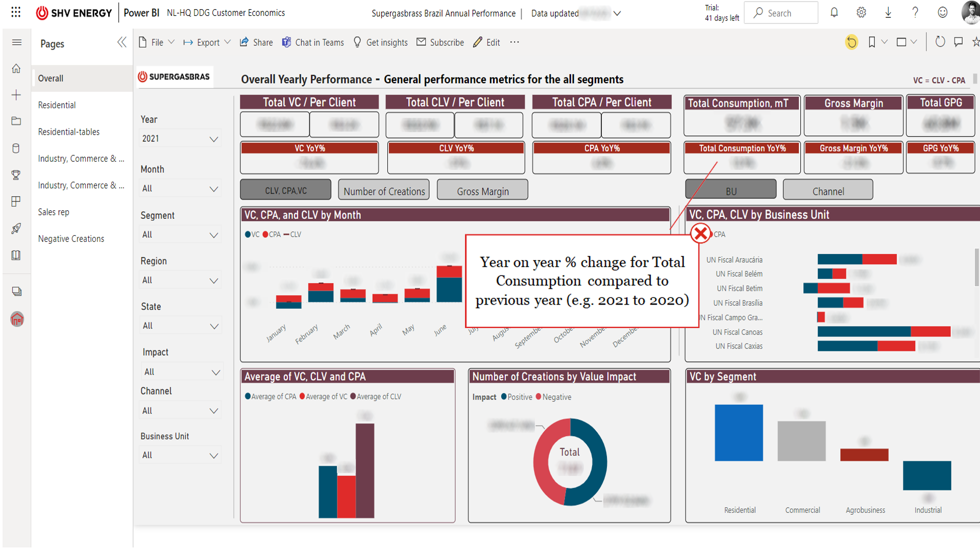Expand the Data updated chevron

[617, 13]
